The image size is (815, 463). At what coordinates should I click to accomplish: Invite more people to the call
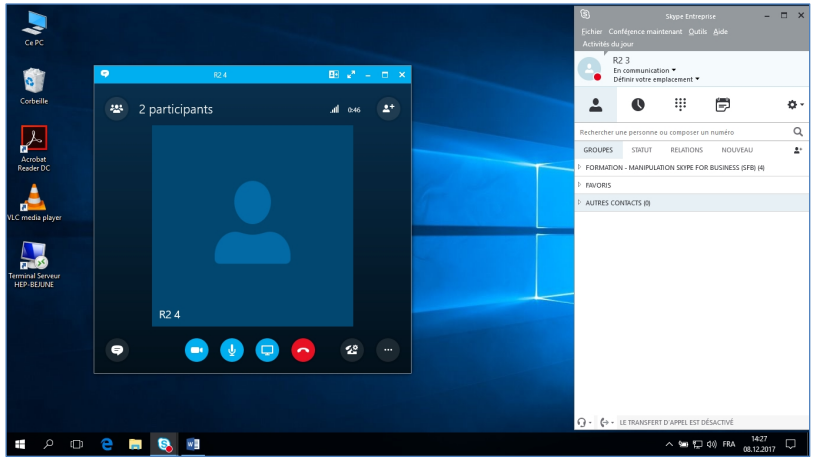coord(388,109)
